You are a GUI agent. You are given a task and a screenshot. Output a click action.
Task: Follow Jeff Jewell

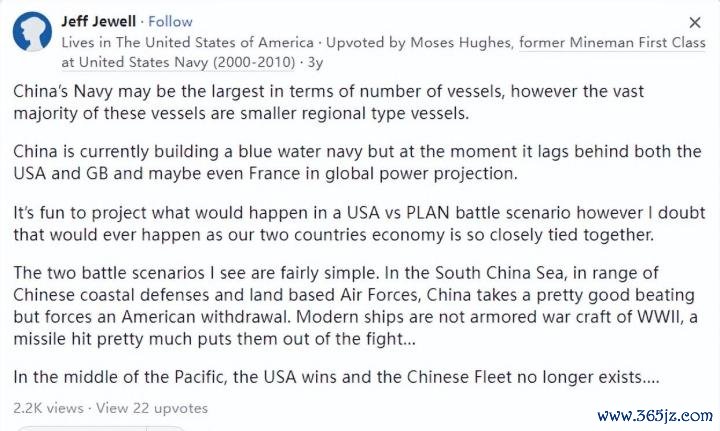(170, 22)
